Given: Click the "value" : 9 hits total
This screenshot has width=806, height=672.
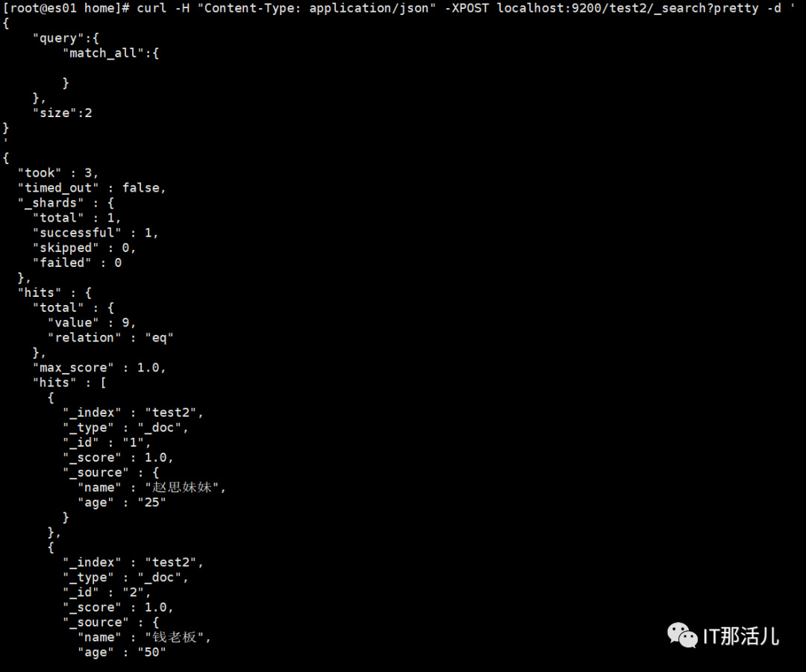Looking at the screenshot, I should 92,323.
